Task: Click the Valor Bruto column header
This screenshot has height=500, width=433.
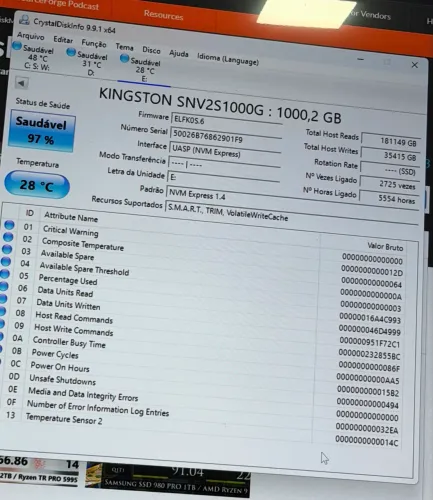Action: [x=385, y=247]
